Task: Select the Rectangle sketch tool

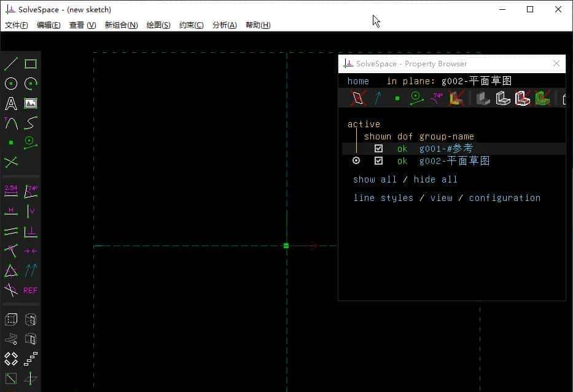Action: point(30,63)
